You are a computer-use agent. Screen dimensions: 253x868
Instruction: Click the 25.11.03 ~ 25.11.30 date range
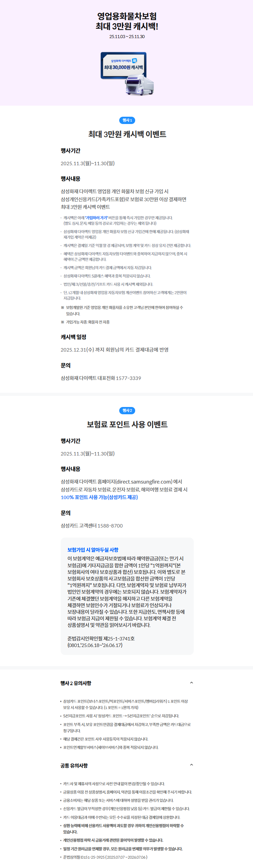pyautogui.click(x=127, y=36)
